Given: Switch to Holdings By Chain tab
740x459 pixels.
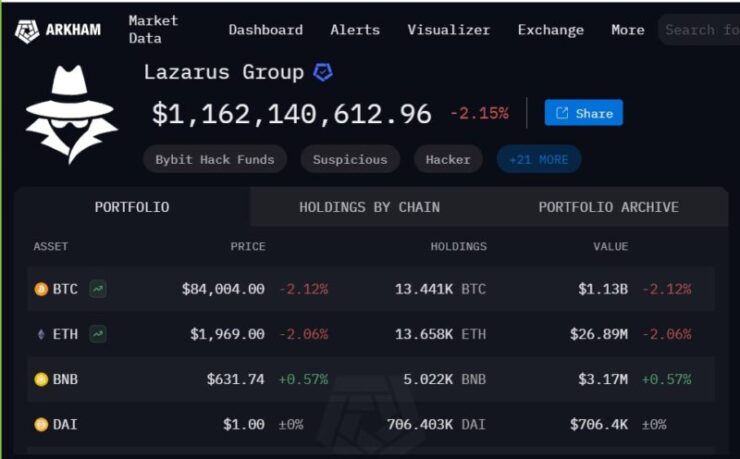Looking at the screenshot, I should coord(370,207).
